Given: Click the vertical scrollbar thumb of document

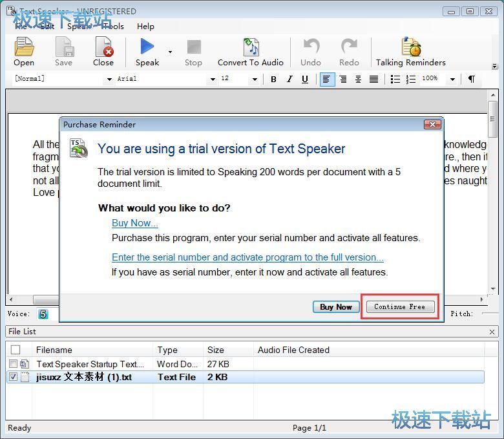Looking at the screenshot, I should 492,119.
